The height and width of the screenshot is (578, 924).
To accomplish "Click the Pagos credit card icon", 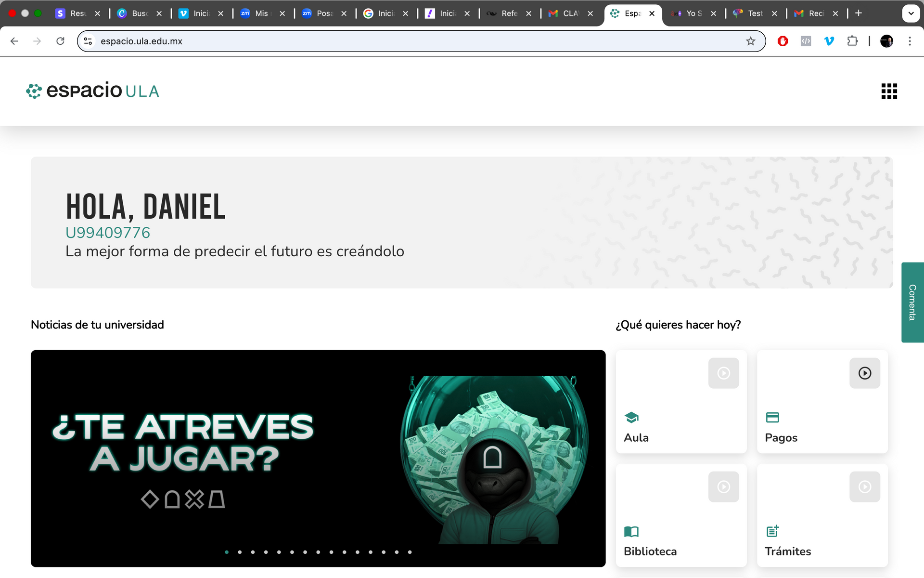I will pyautogui.click(x=772, y=417).
